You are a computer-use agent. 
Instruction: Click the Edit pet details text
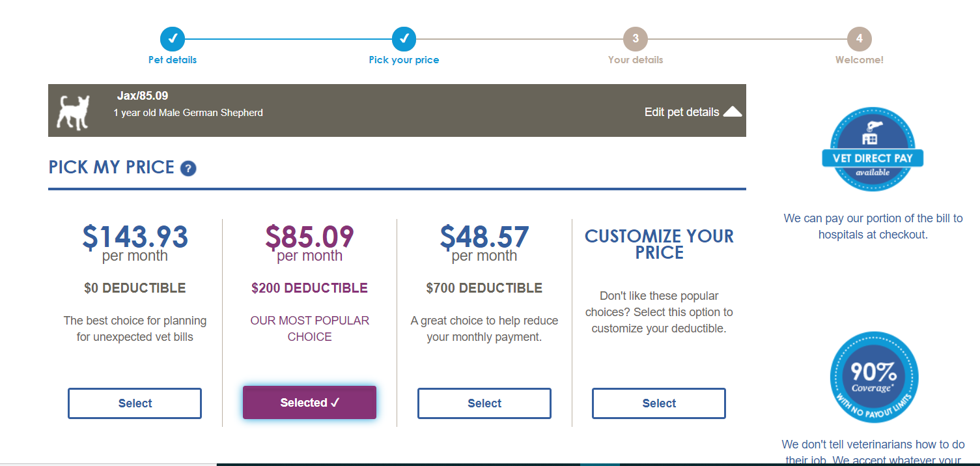click(681, 112)
